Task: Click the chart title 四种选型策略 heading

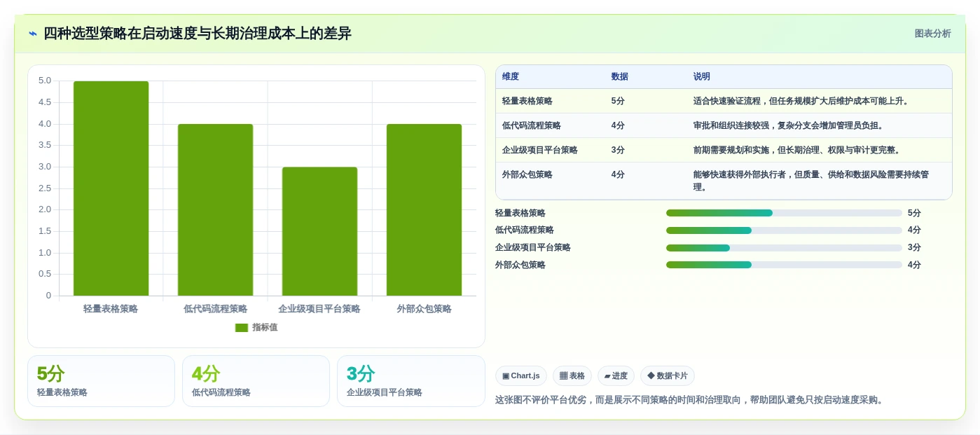Action: coord(198,34)
